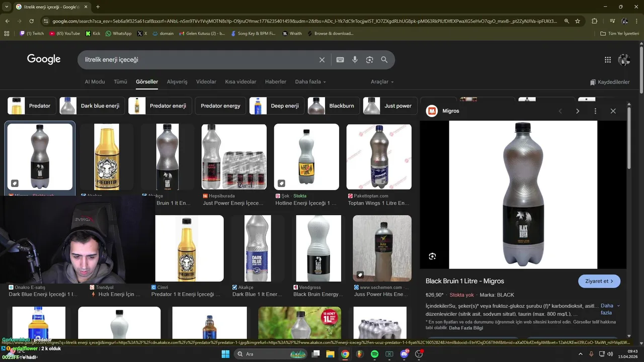Open the Dark Blue 1 lt Akakçe thumbnail
The width and height of the screenshot is (644, 362).
tap(258, 248)
